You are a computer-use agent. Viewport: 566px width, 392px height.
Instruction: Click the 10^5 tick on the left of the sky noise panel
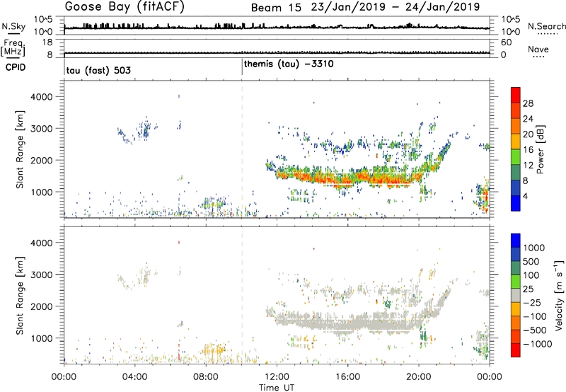(x=43, y=20)
